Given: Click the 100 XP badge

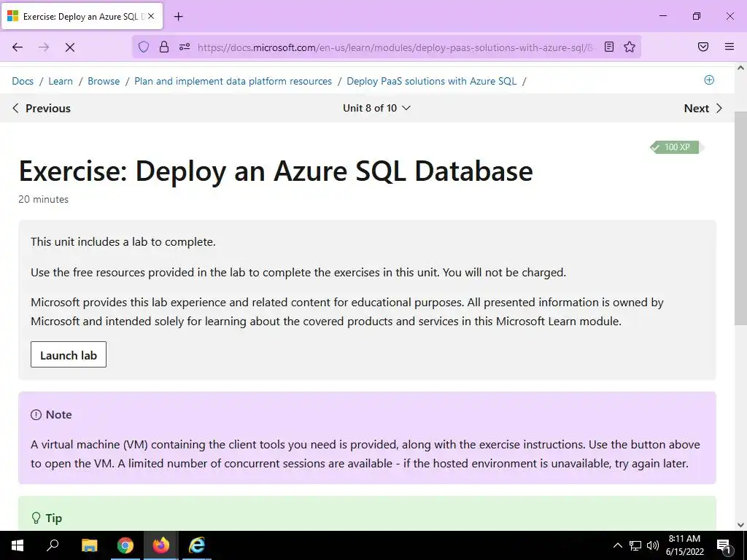Looking at the screenshot, I should [x=676, y=147].
